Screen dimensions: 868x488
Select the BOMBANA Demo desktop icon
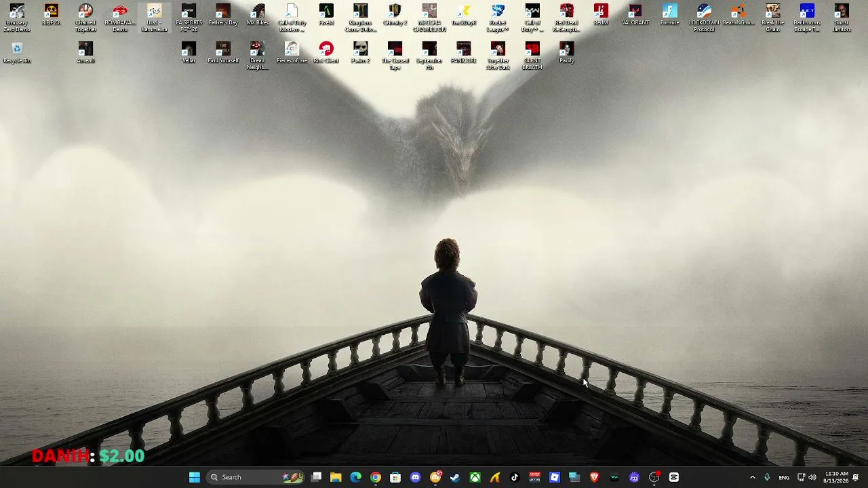(120, 18)
